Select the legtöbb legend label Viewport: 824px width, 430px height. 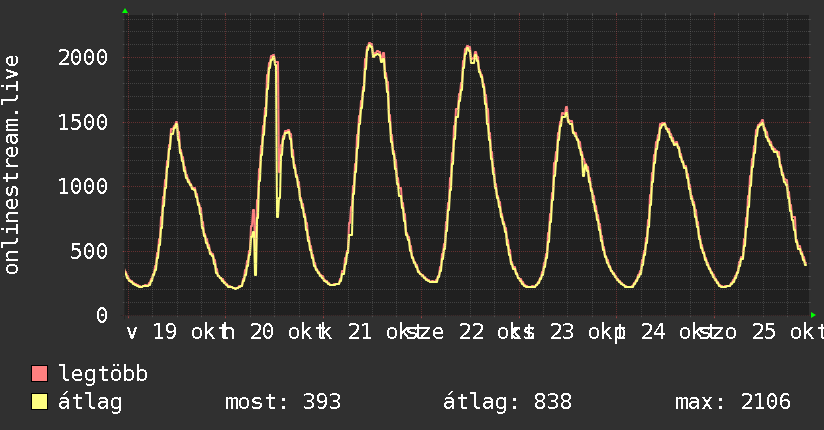103,373
